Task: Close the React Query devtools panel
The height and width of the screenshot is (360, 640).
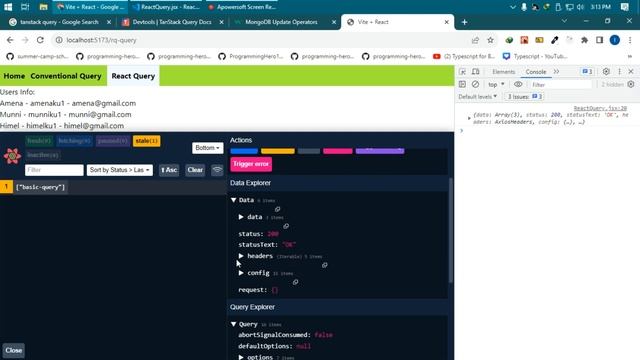Action: point(13,350)
